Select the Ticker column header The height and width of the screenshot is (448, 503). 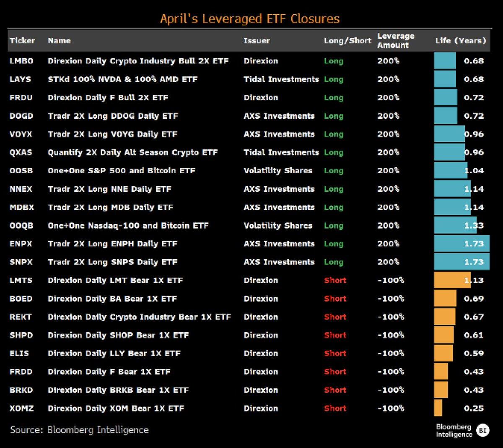22,41
